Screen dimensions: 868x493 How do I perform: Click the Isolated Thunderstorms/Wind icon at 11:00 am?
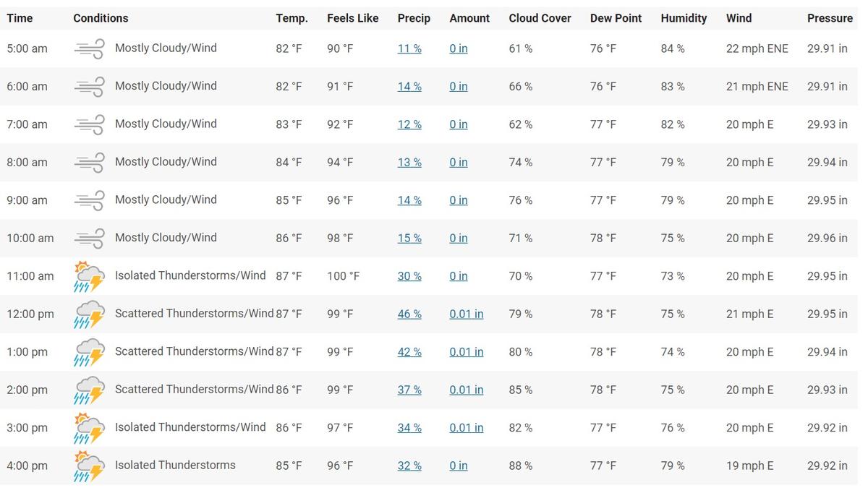[89, 275]
